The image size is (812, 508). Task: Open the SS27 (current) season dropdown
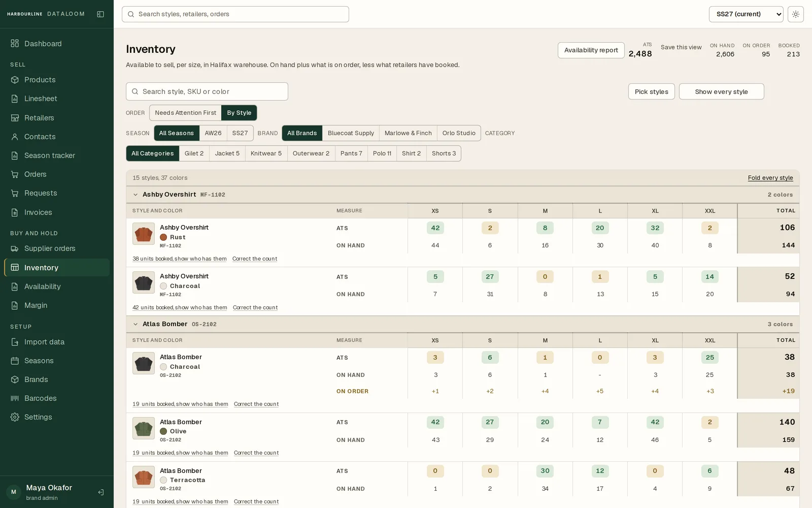746,14
